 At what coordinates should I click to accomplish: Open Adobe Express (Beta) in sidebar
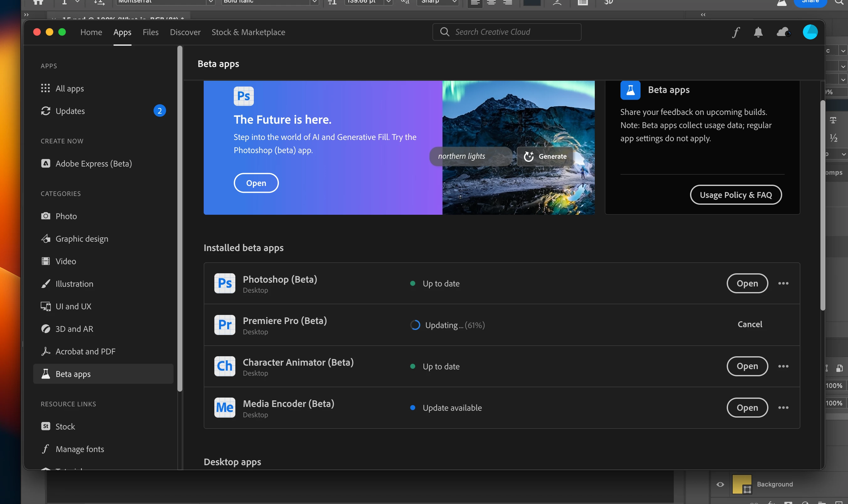[x=93, y=164]
